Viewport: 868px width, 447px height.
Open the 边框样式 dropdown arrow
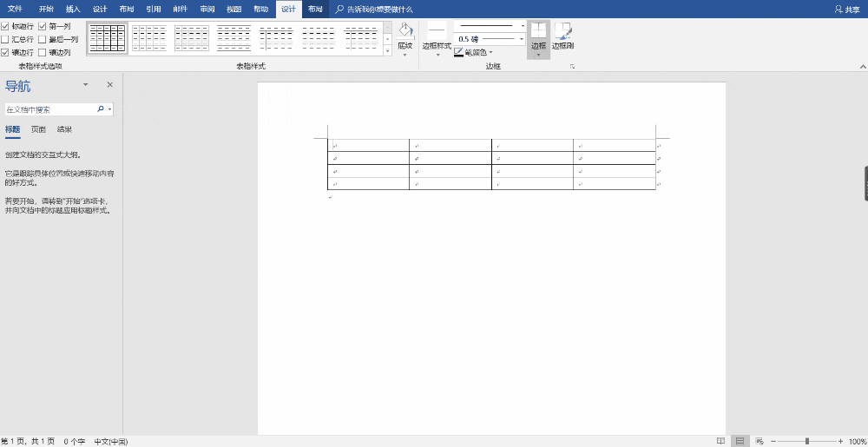pyautogui.click(x=437, y=55)
